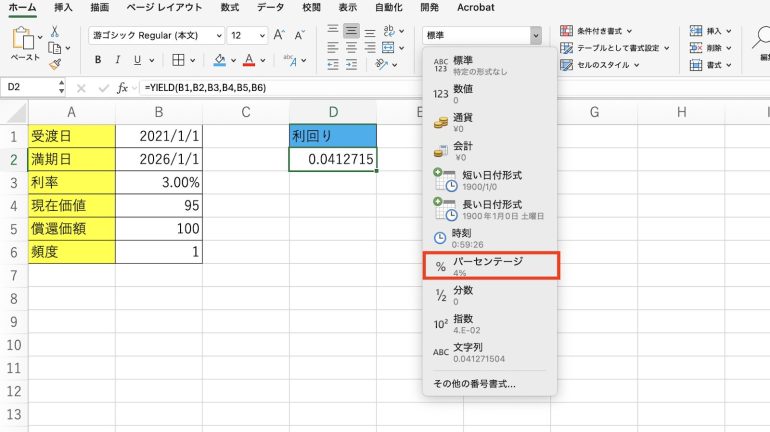Image resolution: width=770 pixels, height=432 pixels.
Task: Open the font size dropdown
Action: click(262, 35)
